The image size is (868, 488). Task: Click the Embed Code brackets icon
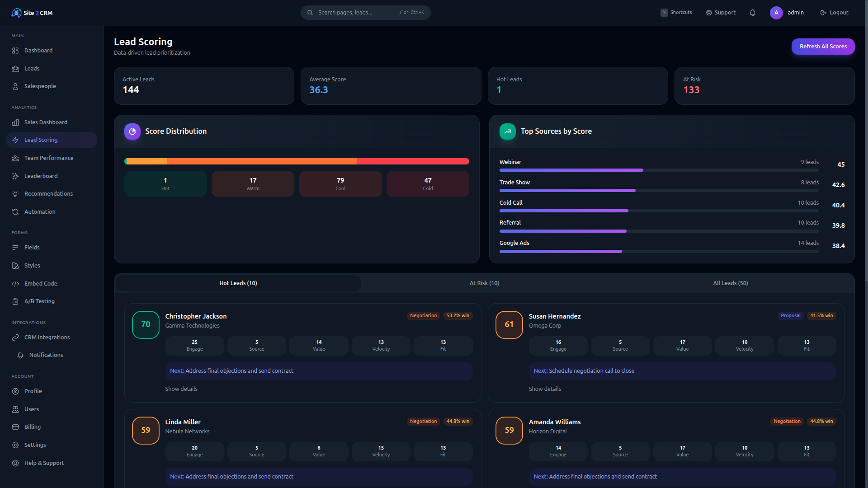point(15,284)
